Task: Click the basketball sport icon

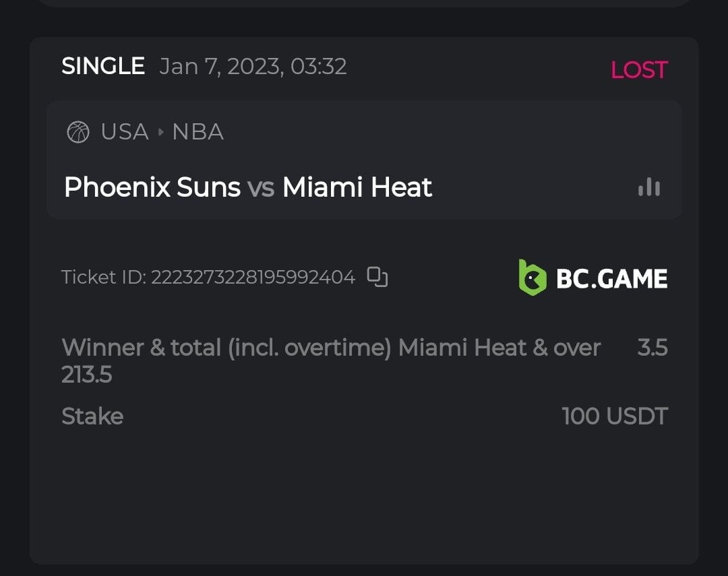Action: tap(78, 132)
